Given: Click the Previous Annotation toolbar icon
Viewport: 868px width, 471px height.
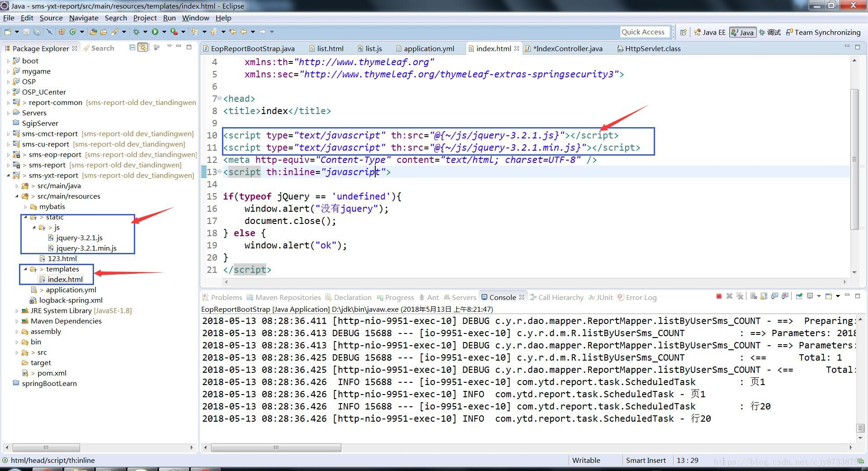Looking at the screenshot, I should pyautogui.click(x=213, y=32).
